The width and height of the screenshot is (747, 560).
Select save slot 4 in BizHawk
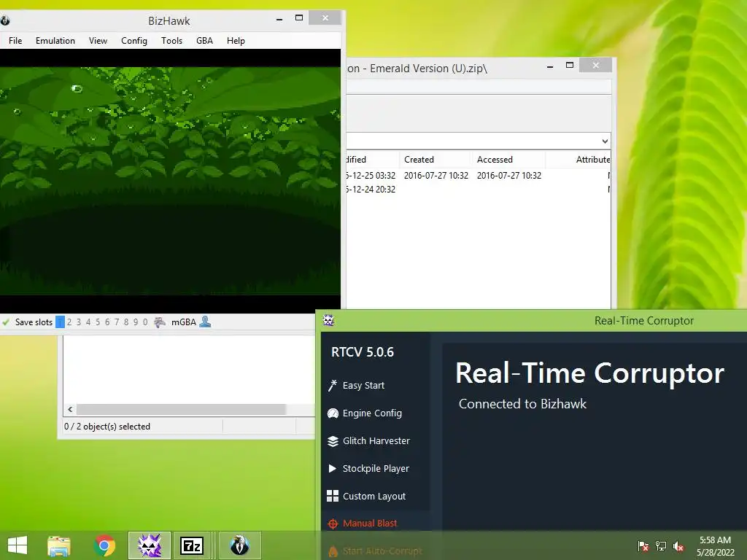coord(88,322)
